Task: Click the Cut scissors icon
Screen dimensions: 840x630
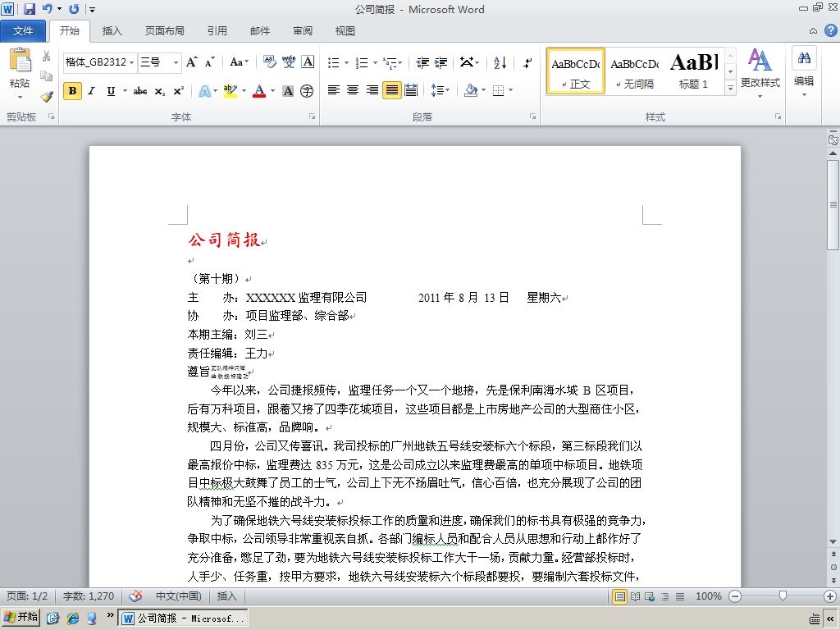Action: pos(47,57)
